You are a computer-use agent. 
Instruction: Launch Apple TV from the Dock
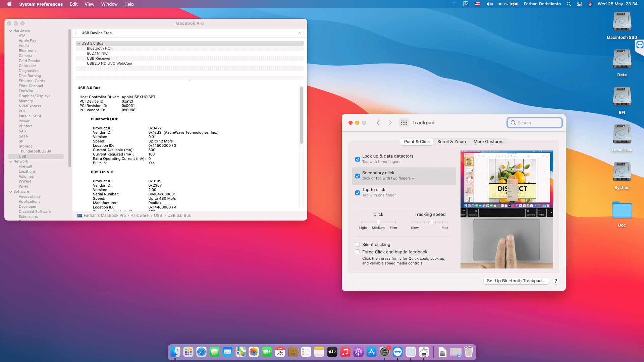332,352
